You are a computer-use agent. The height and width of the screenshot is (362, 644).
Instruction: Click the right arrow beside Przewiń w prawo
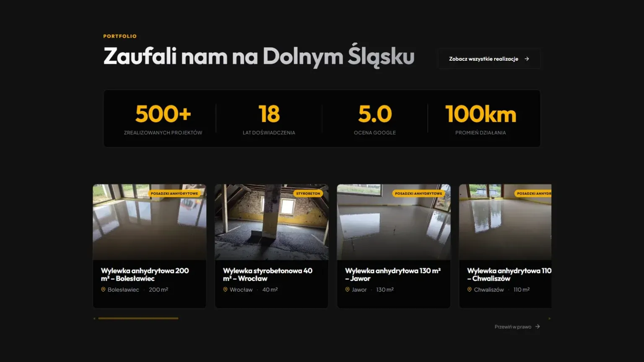point(538,326)
